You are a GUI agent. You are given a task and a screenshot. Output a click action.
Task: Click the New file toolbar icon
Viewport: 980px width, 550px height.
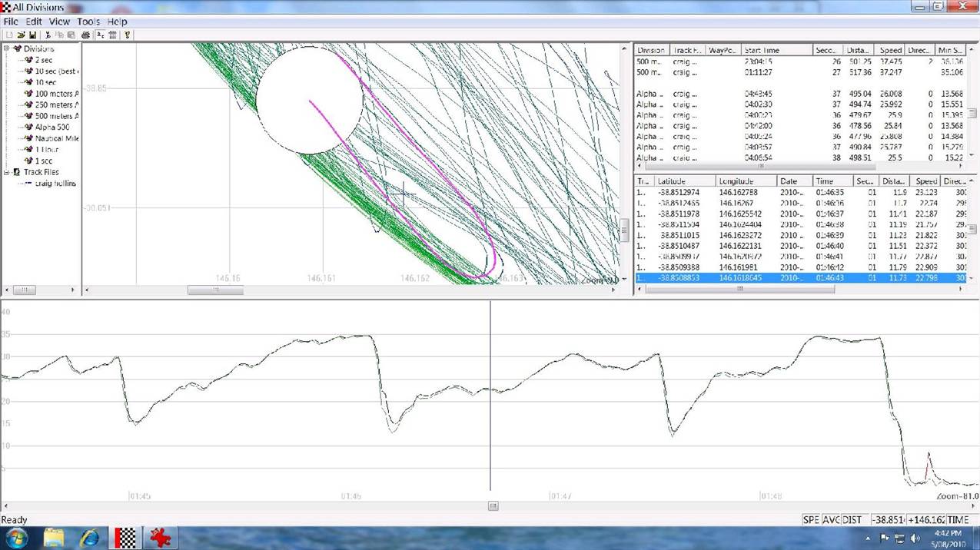(x=9, y=35)
